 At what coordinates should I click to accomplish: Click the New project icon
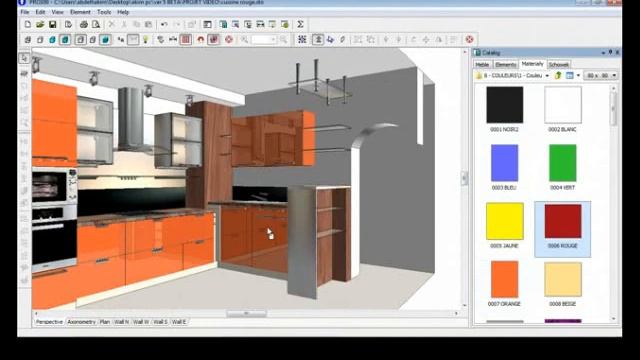[x=27, y=24]
